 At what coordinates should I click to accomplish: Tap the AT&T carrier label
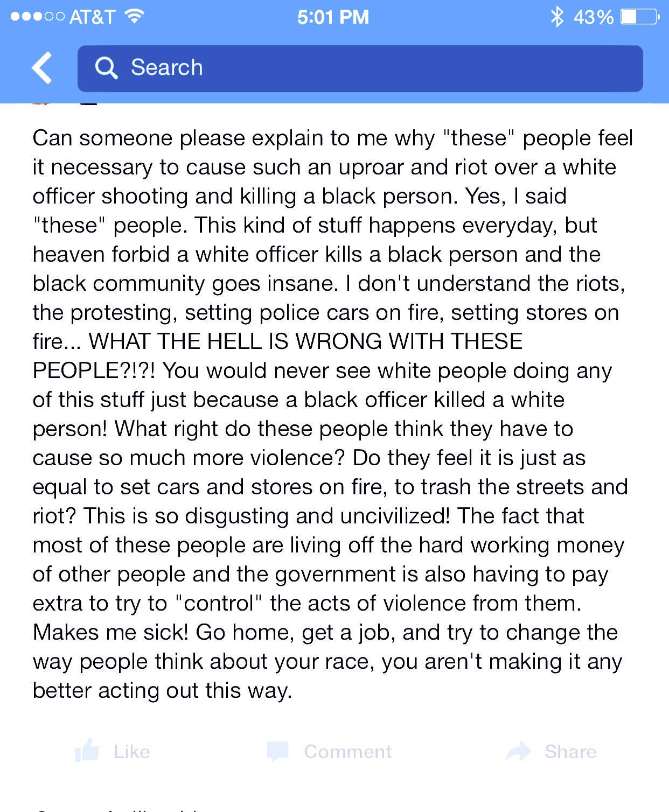92,17
